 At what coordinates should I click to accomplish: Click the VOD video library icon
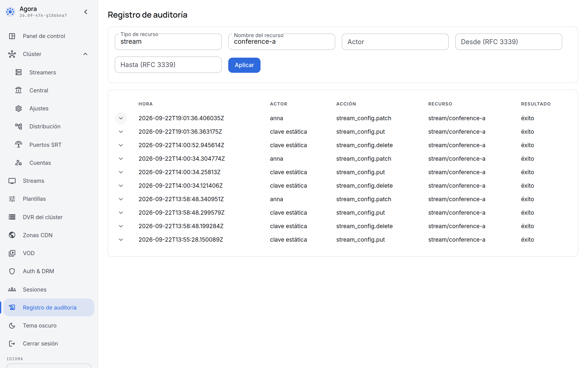12,253
